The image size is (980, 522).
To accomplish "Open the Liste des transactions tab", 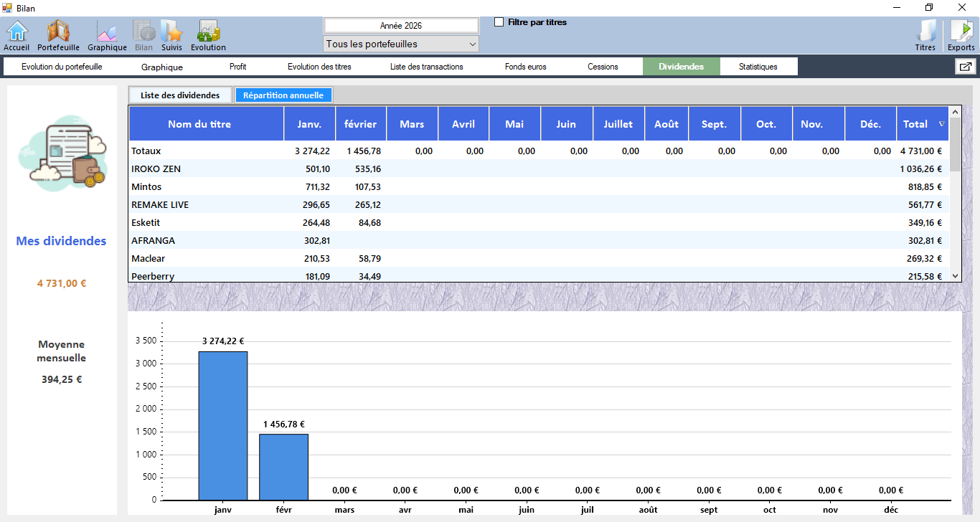I will coord(426,67).
